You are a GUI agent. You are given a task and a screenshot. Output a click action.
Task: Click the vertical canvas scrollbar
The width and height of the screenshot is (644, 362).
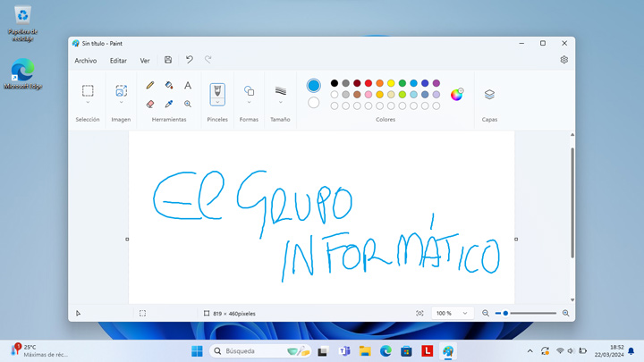coord(572,203)
